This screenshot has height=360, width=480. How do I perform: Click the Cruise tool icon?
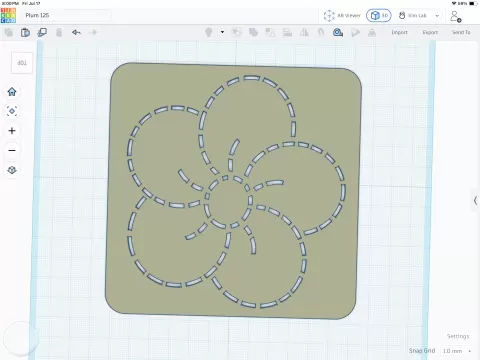point(321,32)
